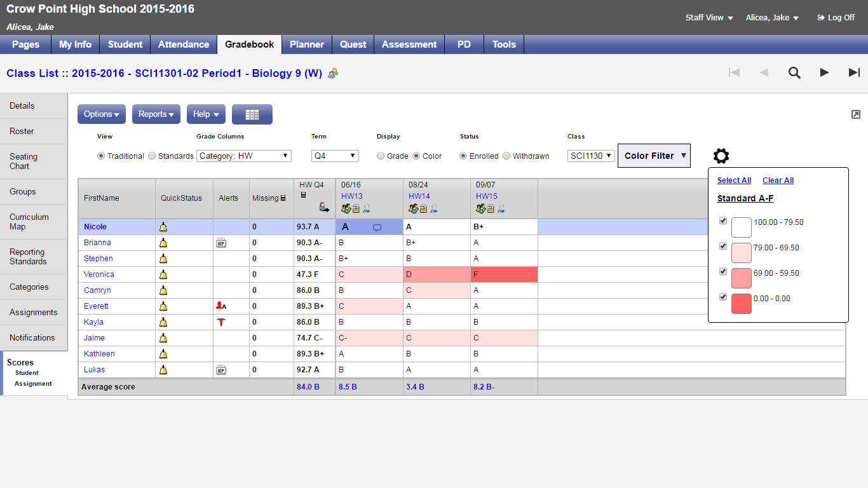
Task: Click Brianna's IEP alert icon
Action: (x=221, y=243)
